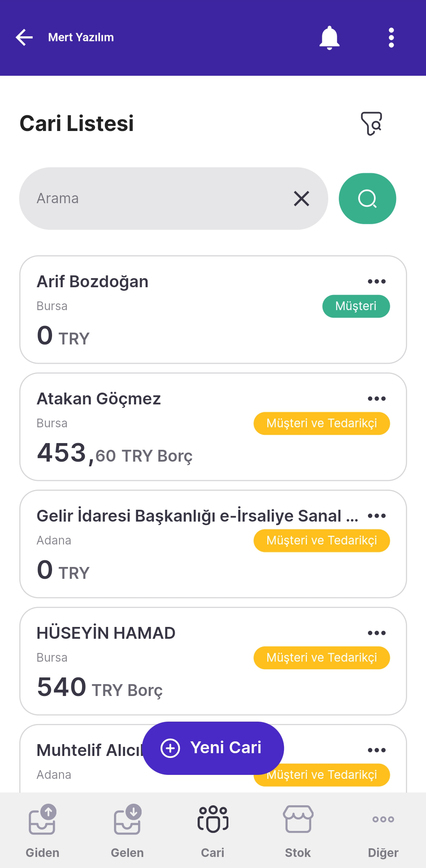Screen dimensions: 426x868
Task: Open options for Arif Bozdoğan
Action: (x=376, y=281)
